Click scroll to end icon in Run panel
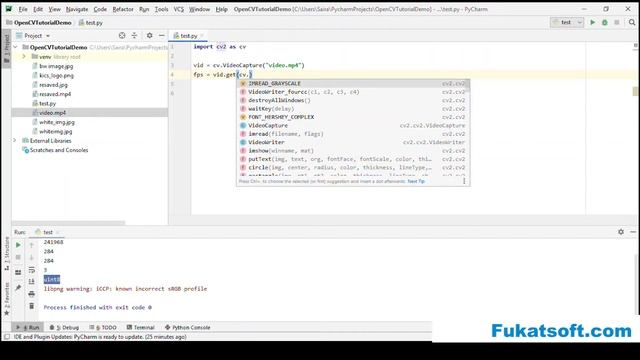Screen dimensions: 640x360 tap(31, 282)
